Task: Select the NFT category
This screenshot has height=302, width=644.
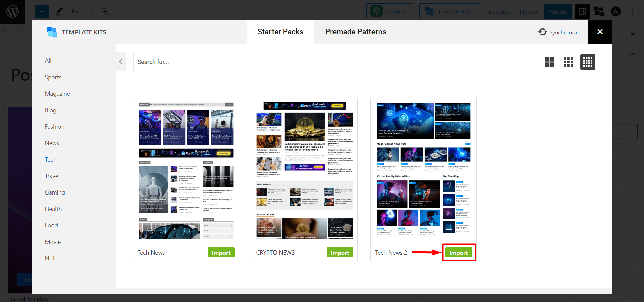Action: 50,258
